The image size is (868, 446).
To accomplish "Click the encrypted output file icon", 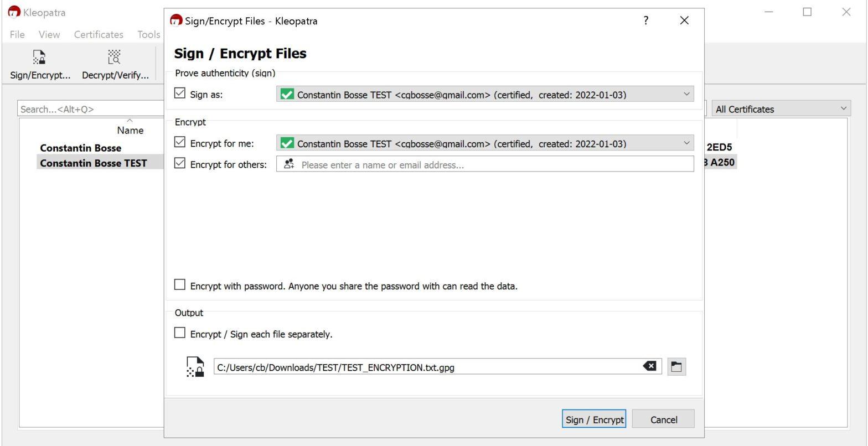I will click(195, 367).
